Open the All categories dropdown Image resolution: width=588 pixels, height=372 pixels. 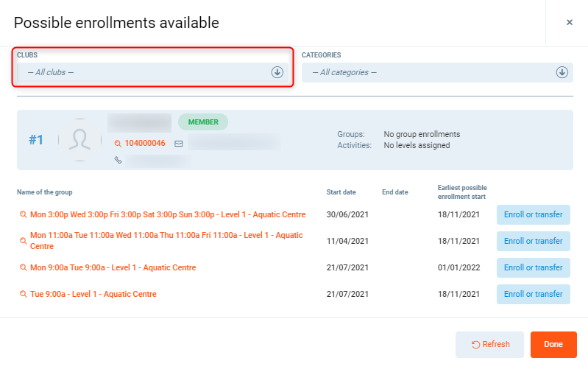pos(431,72)
